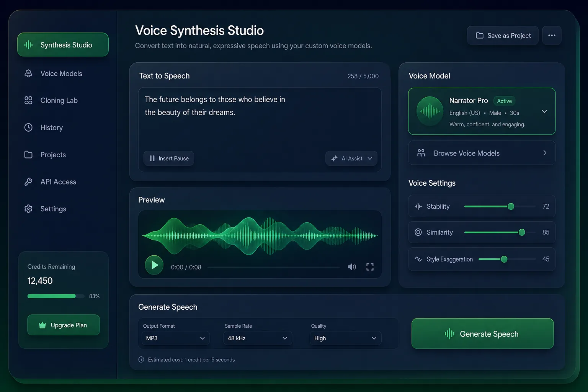Open the Sample Rate 48 kHz dropdown
Viewport: 588px width, 392px height.
point(258,338)
